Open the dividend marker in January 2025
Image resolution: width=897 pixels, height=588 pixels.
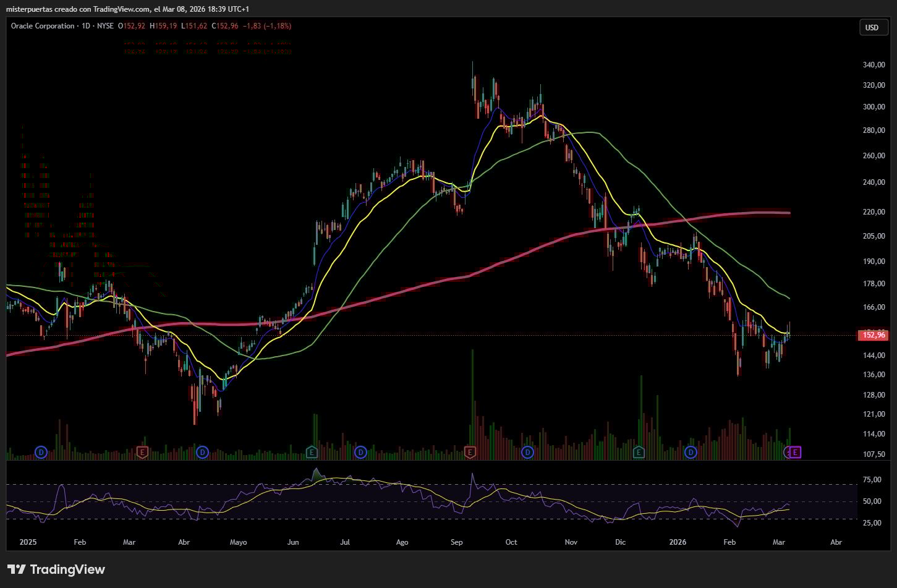point(41,453)
